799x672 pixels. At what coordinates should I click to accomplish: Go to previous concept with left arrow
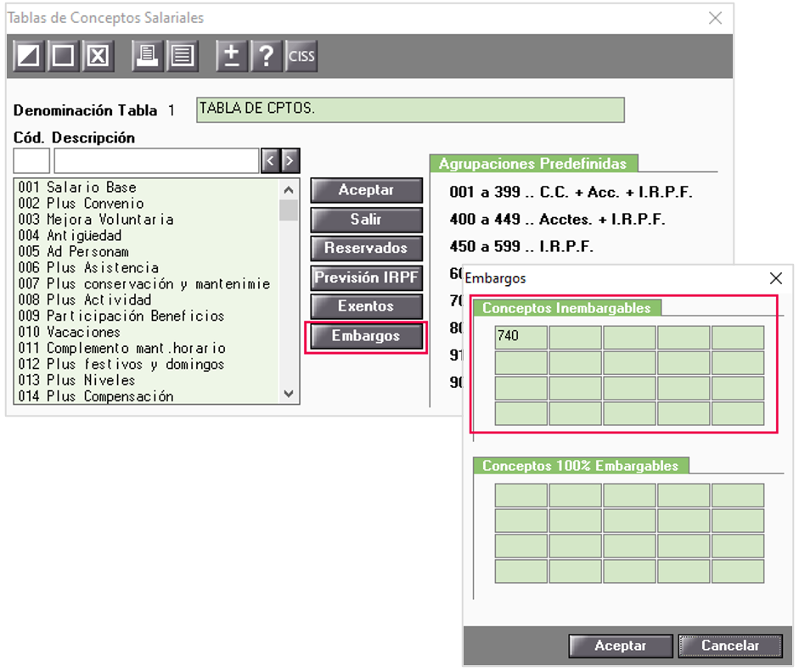pos(270,161)
